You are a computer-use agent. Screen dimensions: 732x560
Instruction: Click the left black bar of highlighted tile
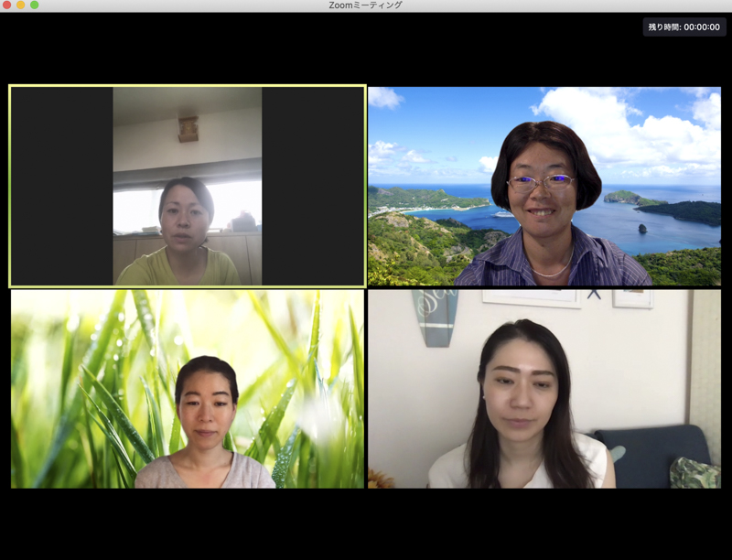pyautogui.click(x=61, y=187)
